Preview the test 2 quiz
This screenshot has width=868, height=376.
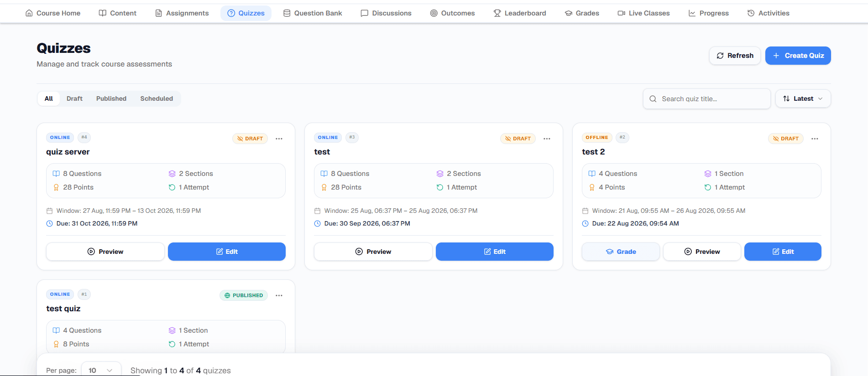pos(702,252)
